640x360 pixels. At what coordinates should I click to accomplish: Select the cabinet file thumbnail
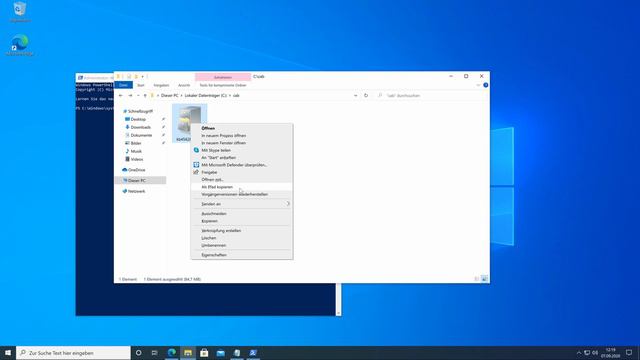click(x=189, y=123)
